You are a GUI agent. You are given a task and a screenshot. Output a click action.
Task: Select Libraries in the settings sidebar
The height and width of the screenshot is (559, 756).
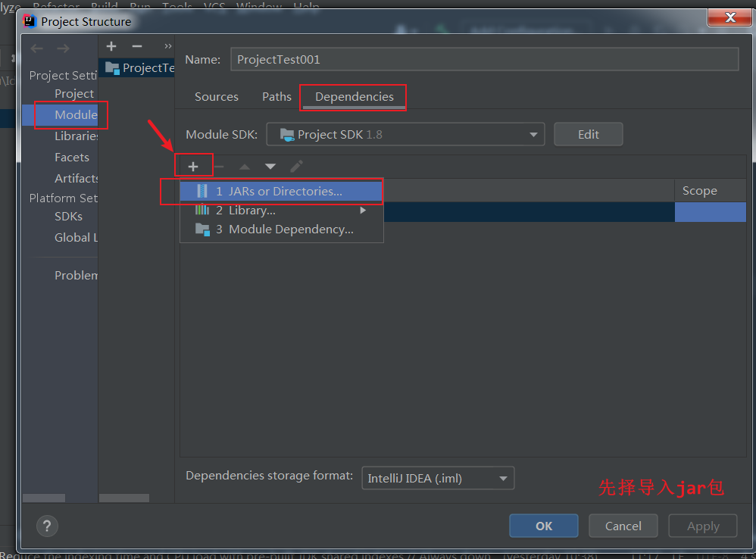click(x=77, y=136)
